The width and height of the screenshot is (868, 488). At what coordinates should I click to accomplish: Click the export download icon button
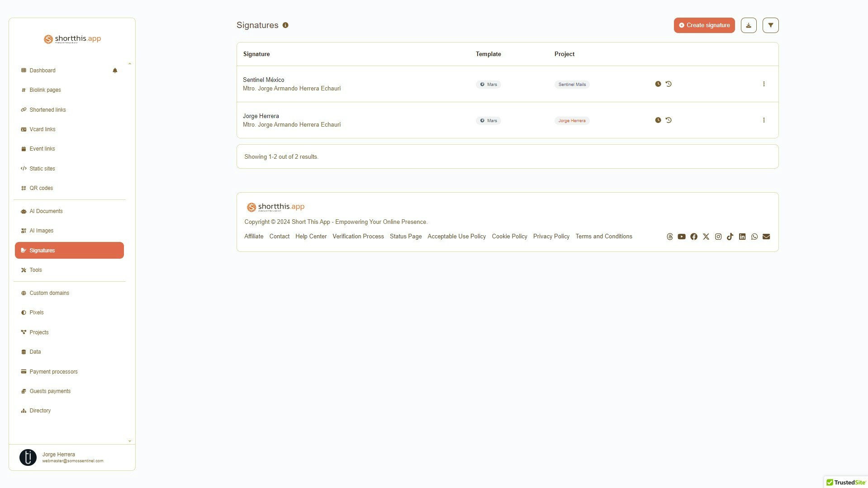point(749,25)
